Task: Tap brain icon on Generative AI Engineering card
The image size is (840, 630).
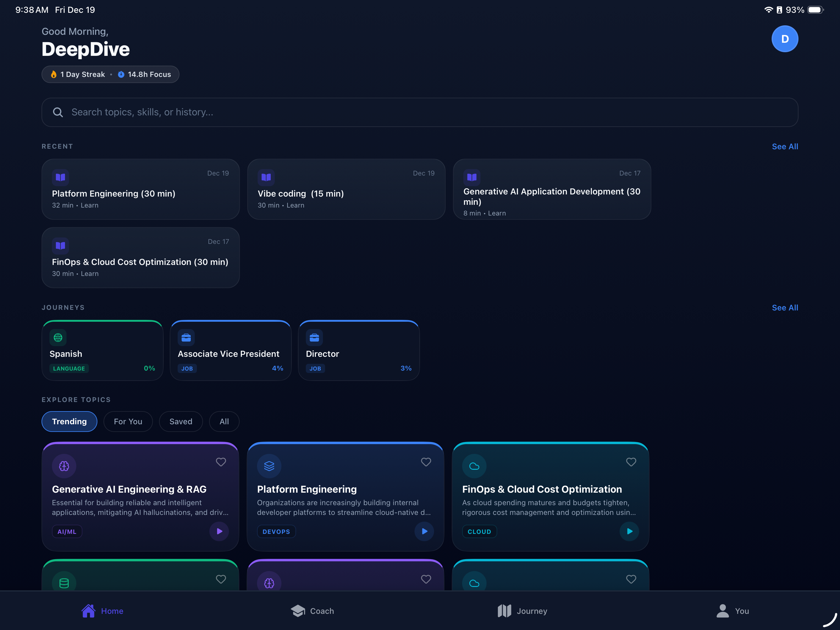Action: click(x=64, y=466)
